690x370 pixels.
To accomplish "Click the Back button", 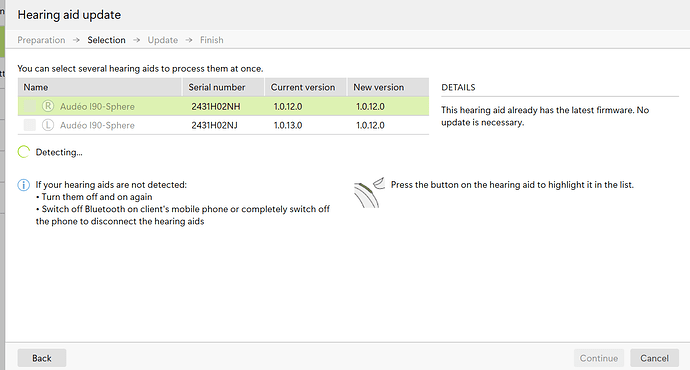I will [42, 358].
